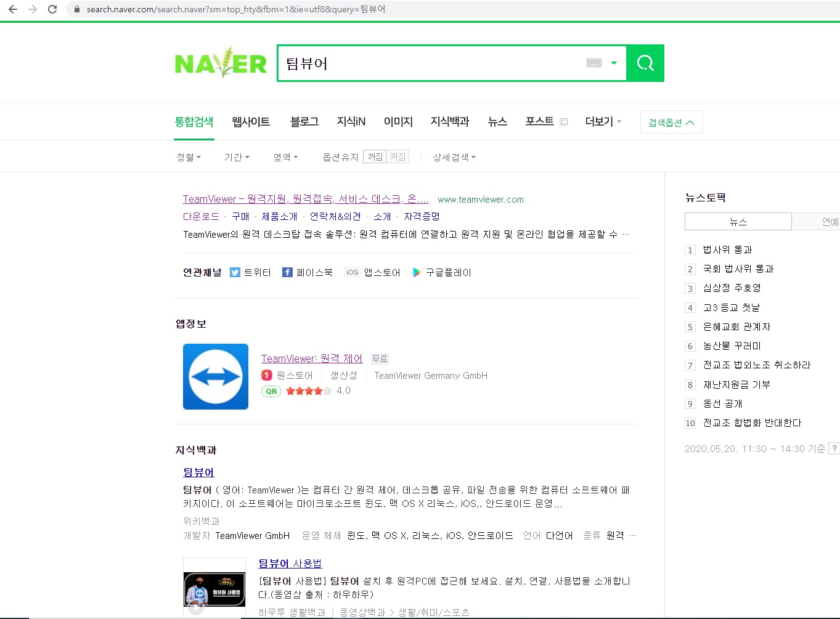Click 하우투 생활백과 source link
840x619 pixels.
tap(292, 612)
